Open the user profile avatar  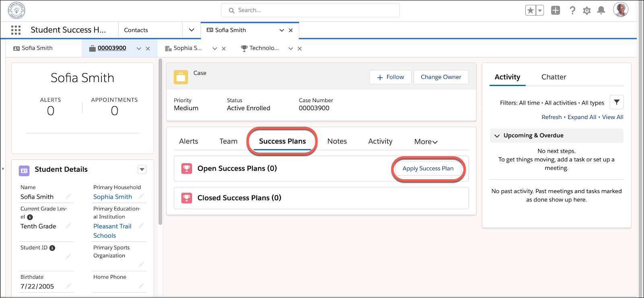[621, 10]
